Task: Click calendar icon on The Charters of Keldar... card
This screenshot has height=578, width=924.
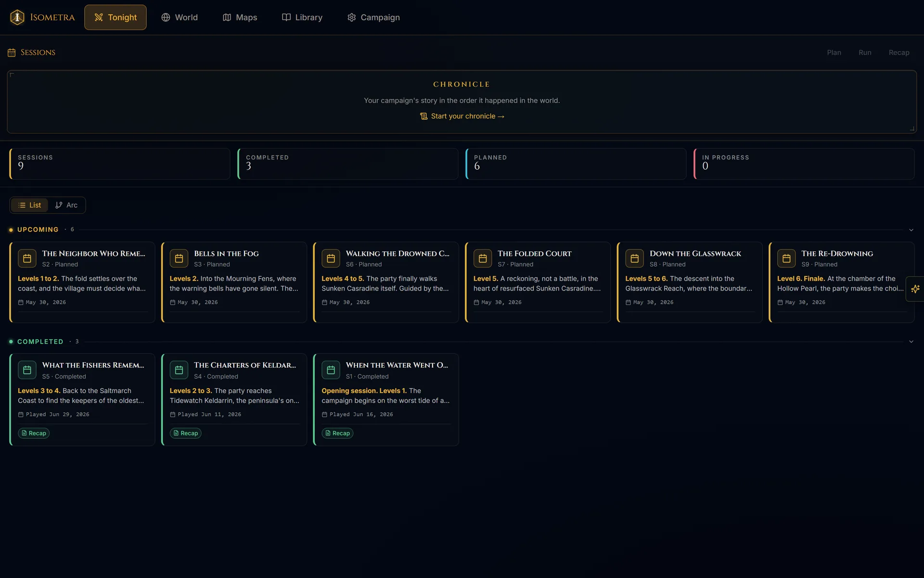Action: pos(179,370)
